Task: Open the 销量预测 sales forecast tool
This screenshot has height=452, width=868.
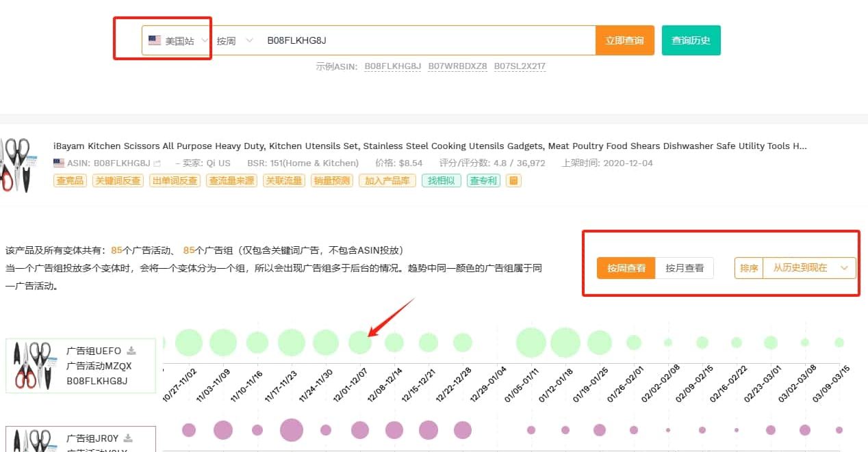Action: tap(331, 181)
